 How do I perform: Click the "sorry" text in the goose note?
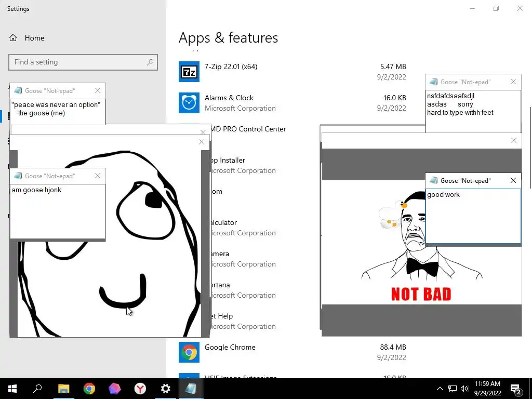point(465,104)
